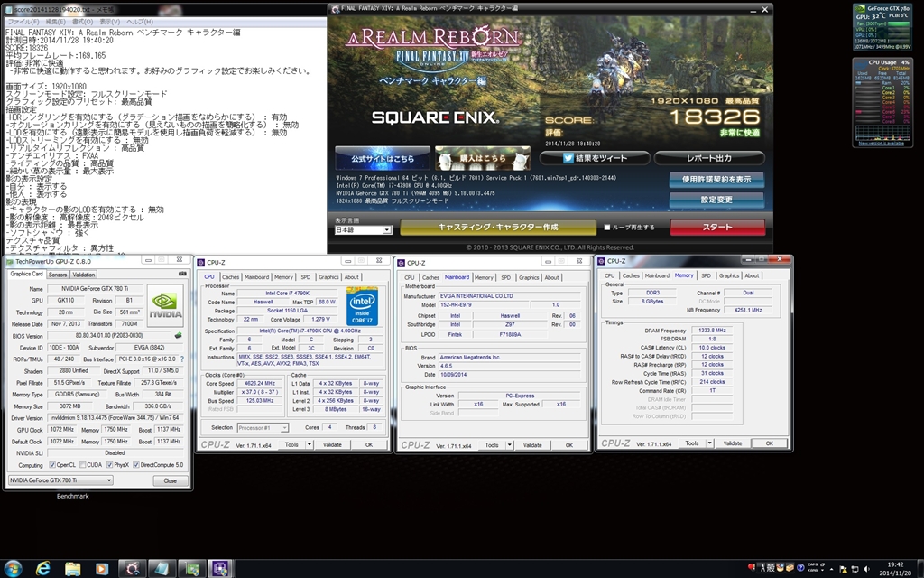Click the 公式サイトはこちら button

(x=383, y=158)
